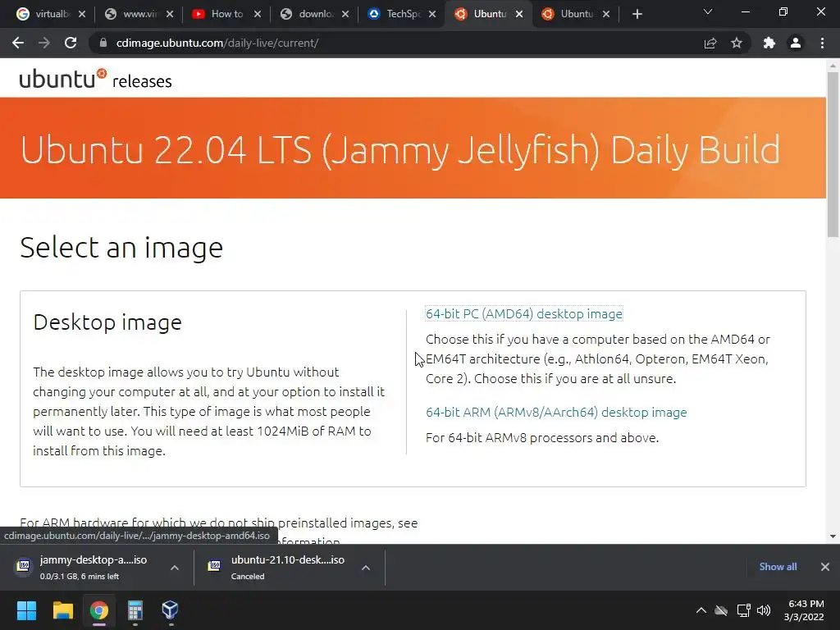Open the clock showing 6:43 PM
840x630 pixels.
tap(804, 610)
